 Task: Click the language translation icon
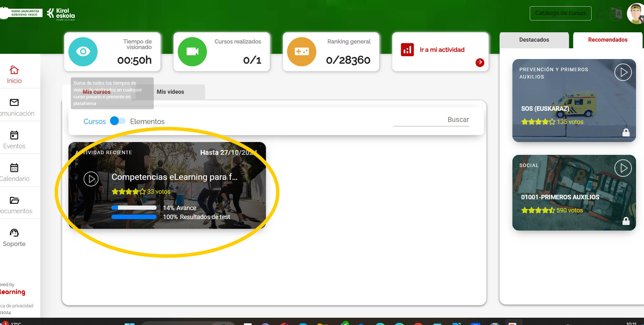(x=616, y=14)
